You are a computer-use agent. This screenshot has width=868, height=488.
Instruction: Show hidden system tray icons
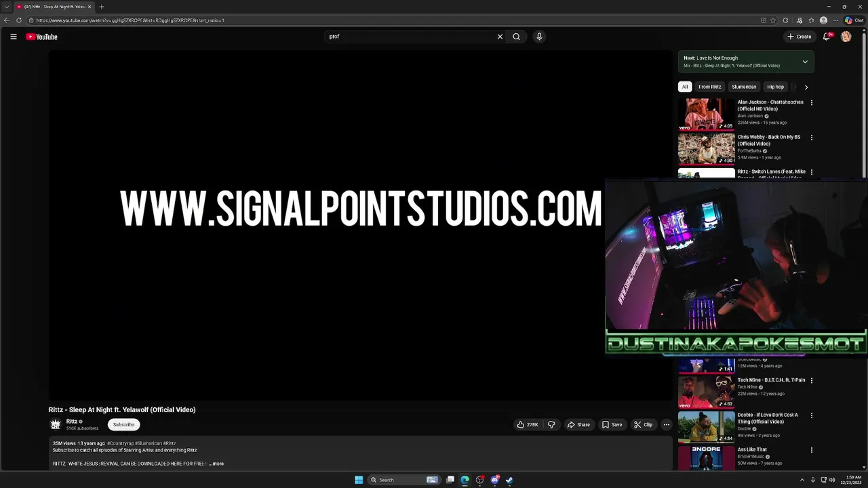coord(802,480)
